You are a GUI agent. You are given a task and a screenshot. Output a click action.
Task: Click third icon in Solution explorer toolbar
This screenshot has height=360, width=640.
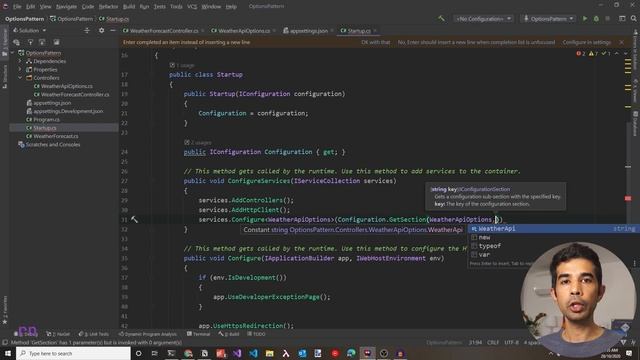[x=42, y=42]
